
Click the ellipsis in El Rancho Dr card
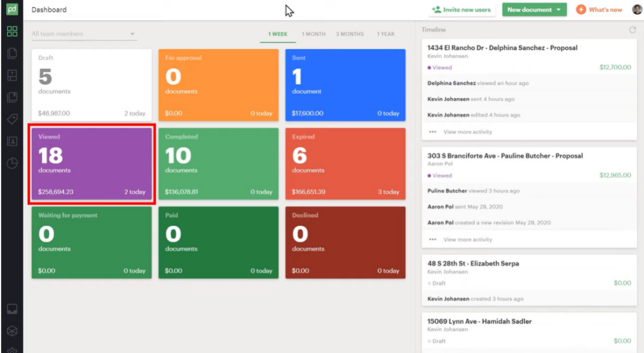pos(433,132)
